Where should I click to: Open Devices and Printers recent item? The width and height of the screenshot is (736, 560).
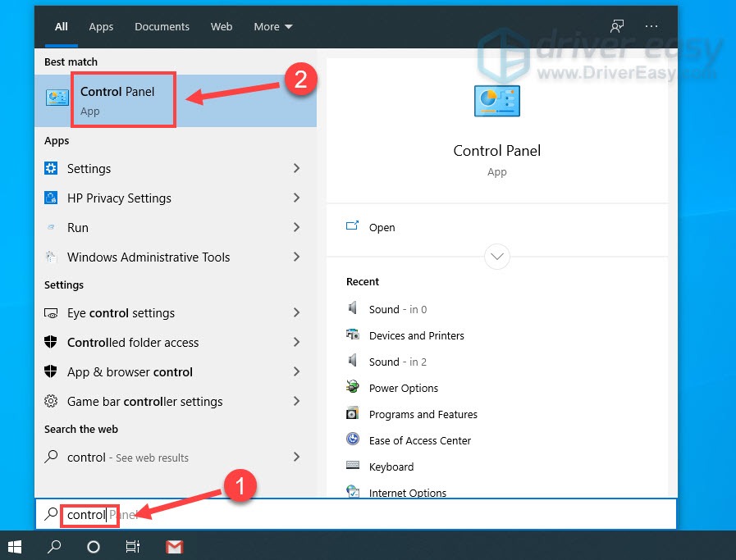[x=416, y=335]
